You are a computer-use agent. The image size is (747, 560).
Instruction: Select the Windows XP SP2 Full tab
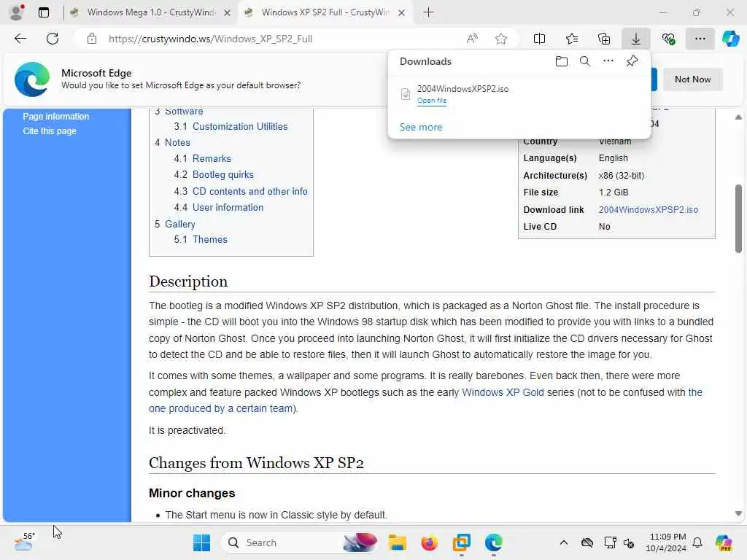tap(325, 12)
